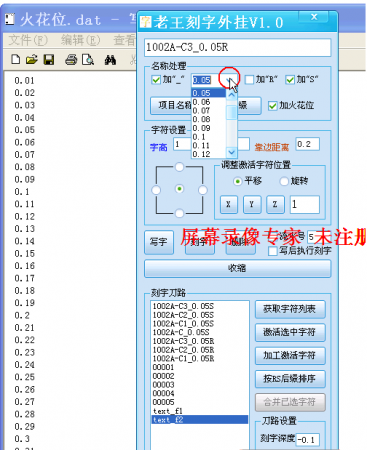Image resolution: width=367 pixels, height=450 pixels.
Task: Select the top-edge anchor radio in position box
Action: (179, 167)
